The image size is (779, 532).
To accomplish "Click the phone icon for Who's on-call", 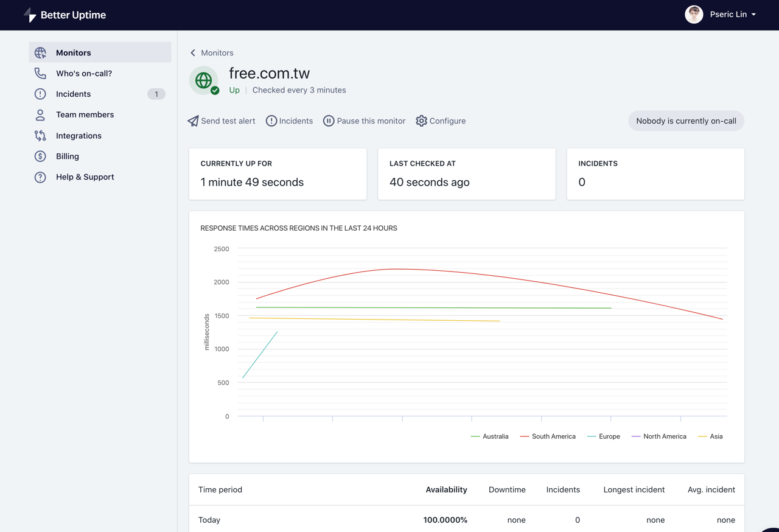I will (40, 74).
